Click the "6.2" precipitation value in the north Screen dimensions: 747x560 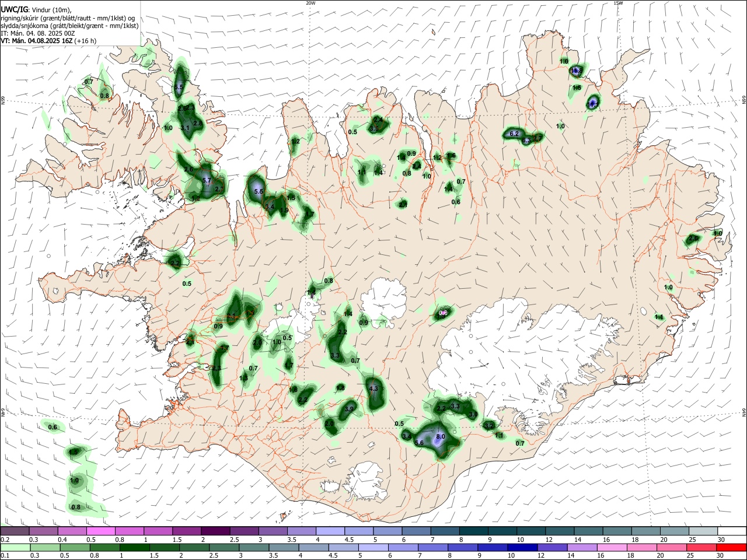click(514, 134)
